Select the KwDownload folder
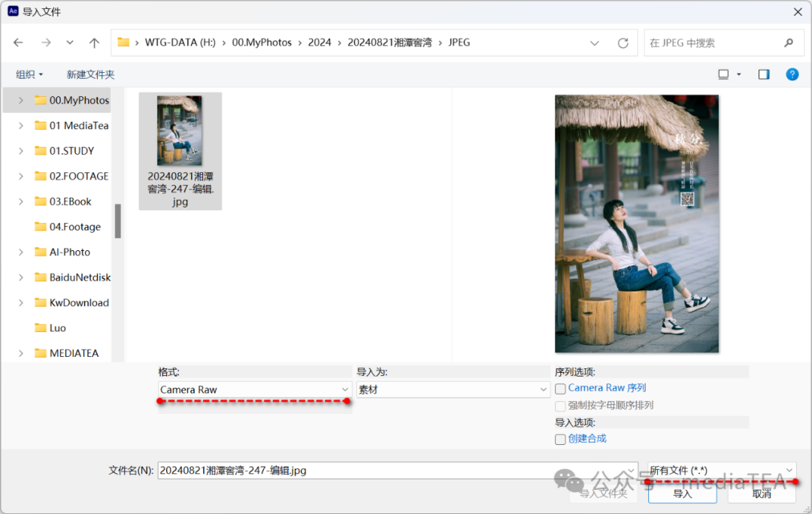Viewport: 812px width, 514px height. coord(71,303)
